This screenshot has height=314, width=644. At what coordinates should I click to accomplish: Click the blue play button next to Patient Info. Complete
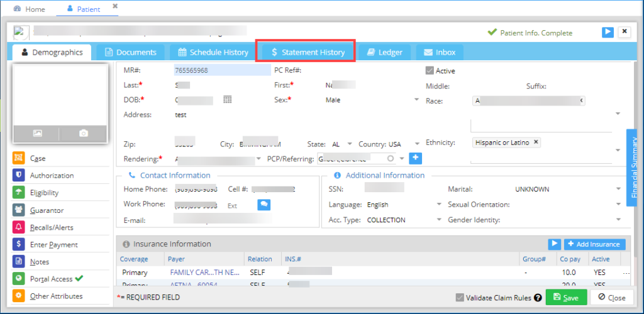608,33
